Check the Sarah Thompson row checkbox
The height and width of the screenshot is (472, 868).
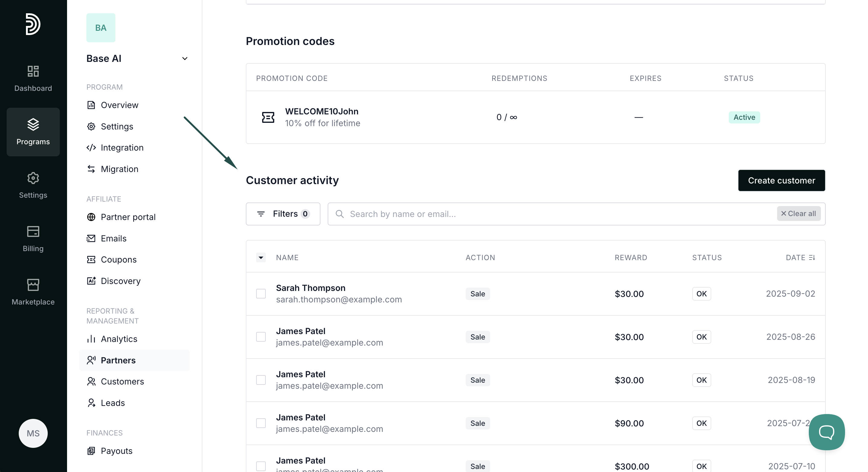tap(261, 294)
